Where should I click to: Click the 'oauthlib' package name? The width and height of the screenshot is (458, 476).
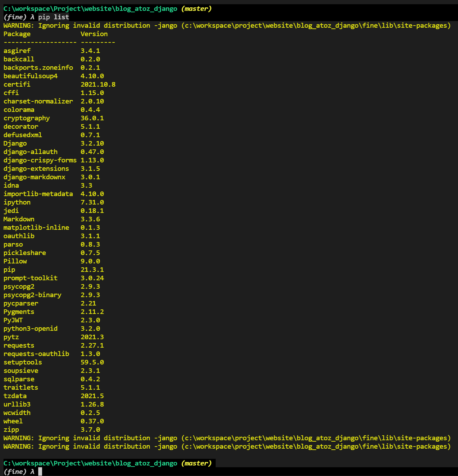(19, 236)
